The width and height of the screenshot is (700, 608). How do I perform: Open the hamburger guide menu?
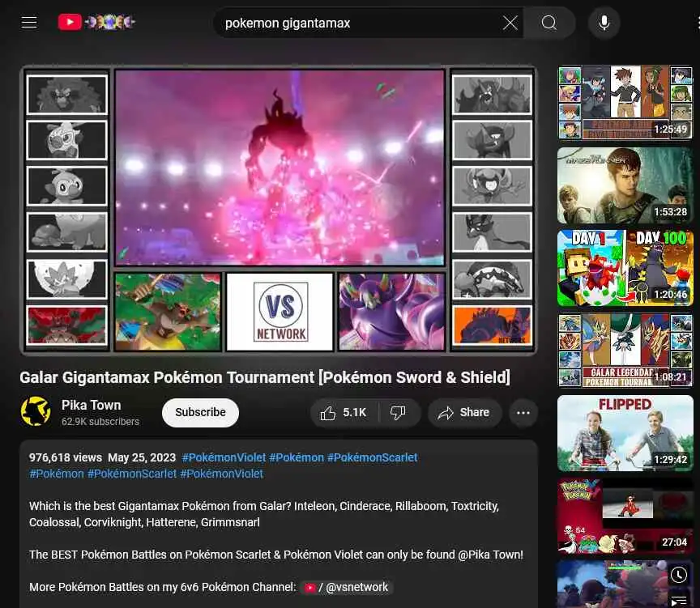[29, 23]
